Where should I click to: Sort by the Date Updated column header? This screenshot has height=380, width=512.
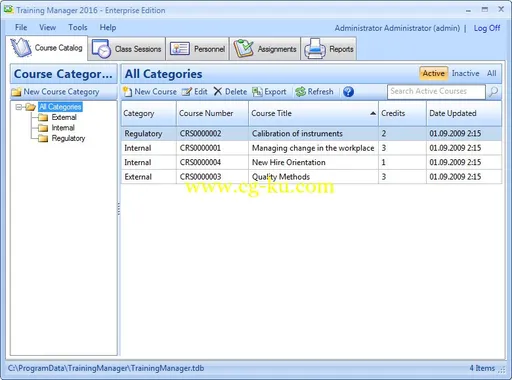click(x=464, y=113)
